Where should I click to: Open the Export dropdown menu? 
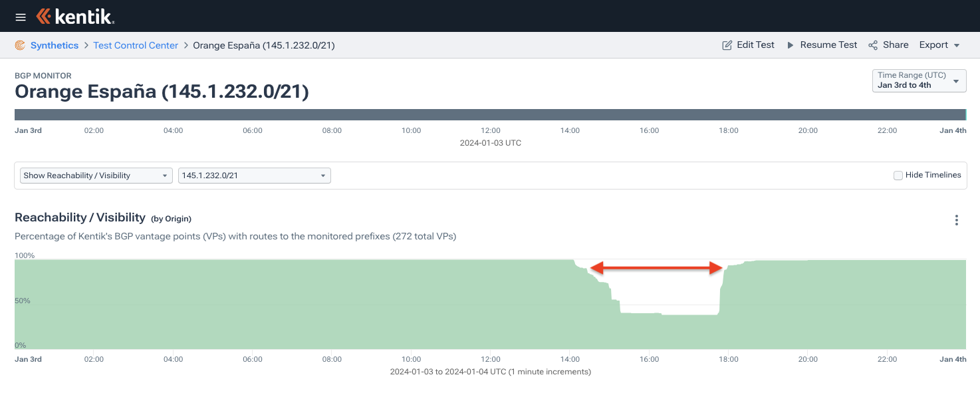click(939, 45)
